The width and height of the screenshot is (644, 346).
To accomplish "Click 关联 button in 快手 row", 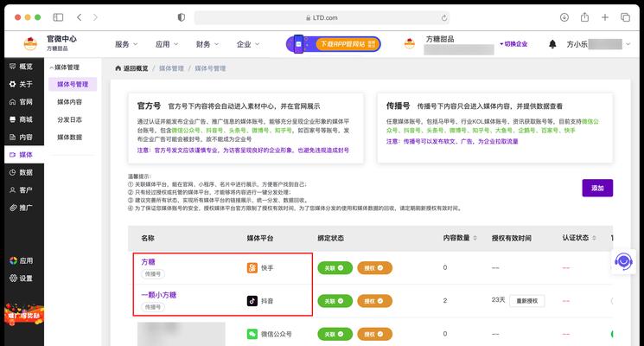I will [335, 268].
